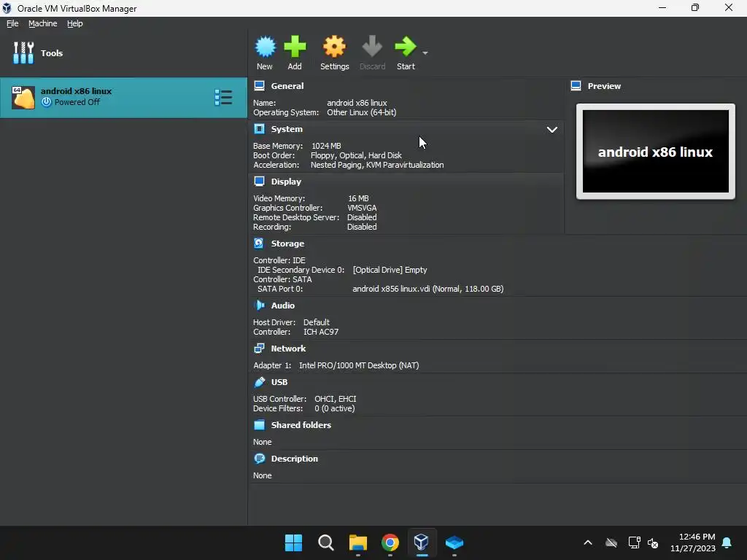
Task: Click the Shared folders icon
Action: (259, 425)
